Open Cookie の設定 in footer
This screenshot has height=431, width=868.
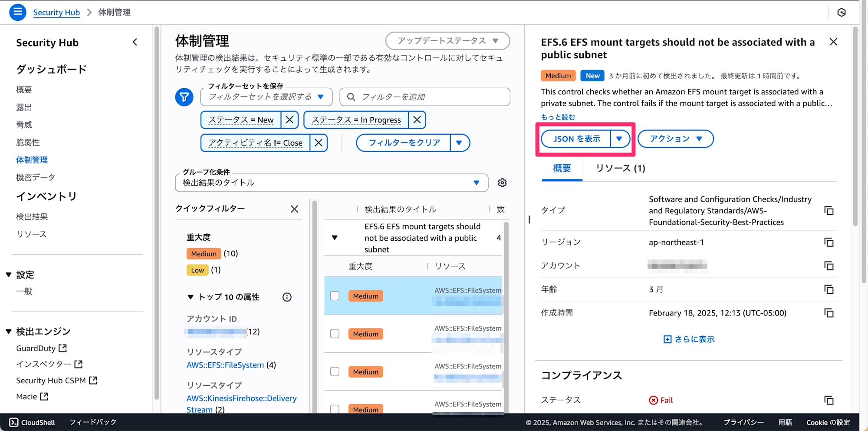pyautogui.click(x=828, y=422)
